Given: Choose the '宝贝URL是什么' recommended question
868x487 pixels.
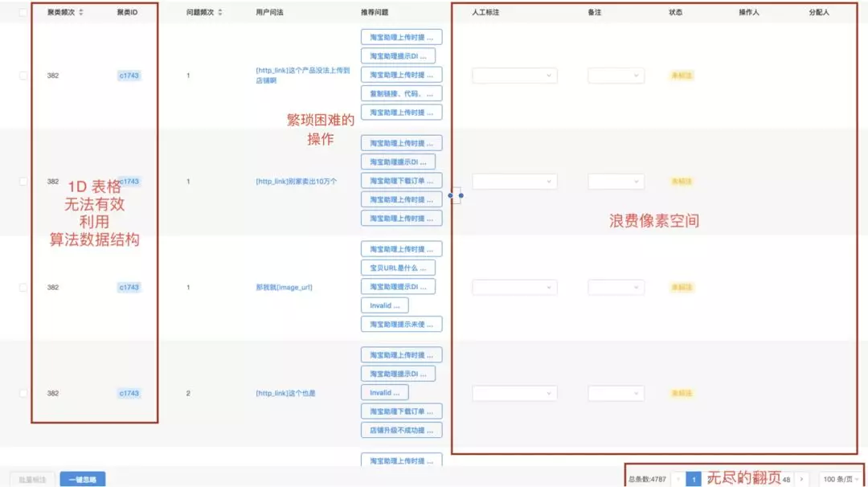Looking at the screenshot, I should (398, 268).
